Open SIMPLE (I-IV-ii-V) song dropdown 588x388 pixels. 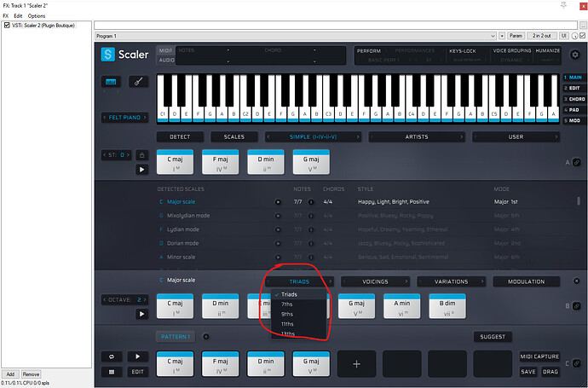[x=313, y=137]
